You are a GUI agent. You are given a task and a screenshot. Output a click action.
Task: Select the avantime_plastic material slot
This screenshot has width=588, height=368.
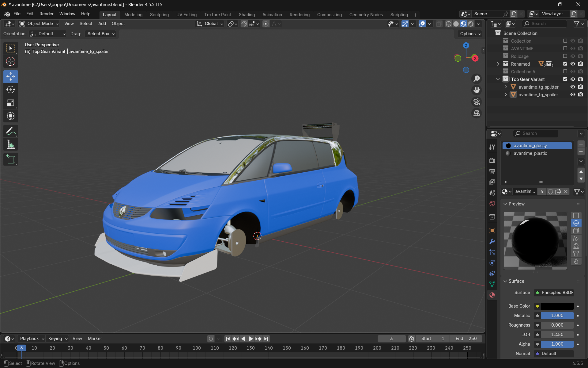530,153
